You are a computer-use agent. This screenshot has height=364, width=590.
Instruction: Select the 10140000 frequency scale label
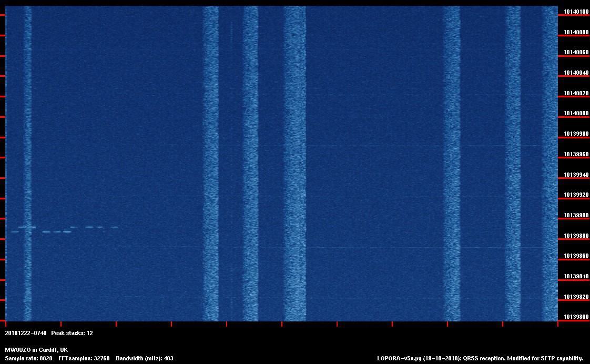click(576, 114)
